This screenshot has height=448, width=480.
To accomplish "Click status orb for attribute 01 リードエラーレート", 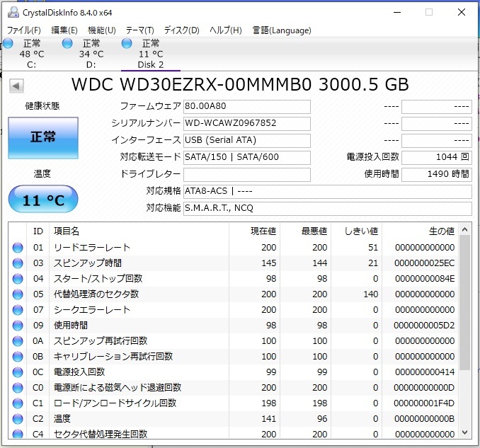I will pos(18,248).
